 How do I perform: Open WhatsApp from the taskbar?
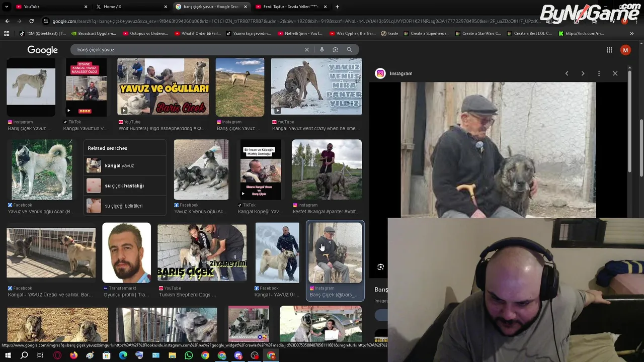click(189, 356)
